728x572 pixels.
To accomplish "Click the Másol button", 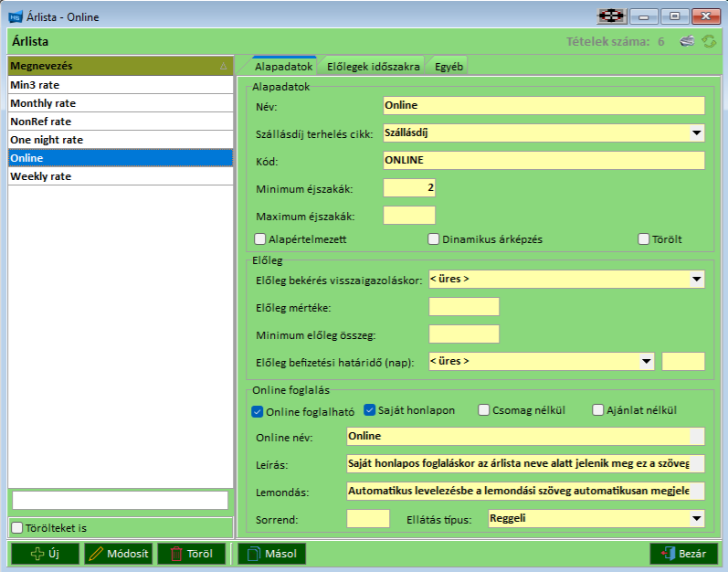I will click(x=271, y=554).
